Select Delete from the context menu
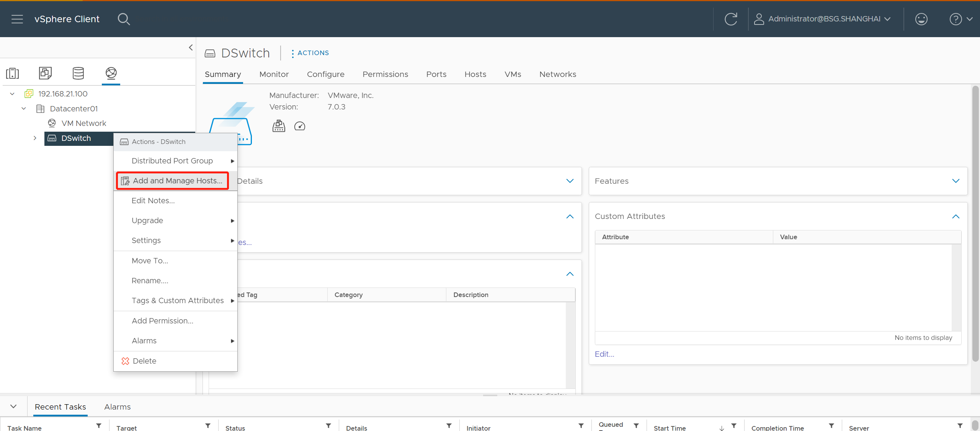980x431 pixels. [x=144, y=361]
